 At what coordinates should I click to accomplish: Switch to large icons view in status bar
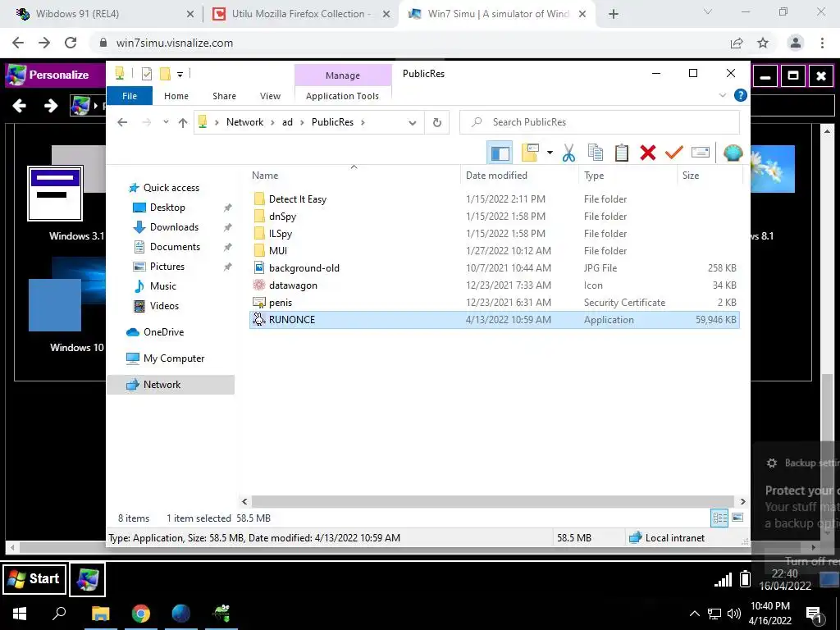(737, 518)
